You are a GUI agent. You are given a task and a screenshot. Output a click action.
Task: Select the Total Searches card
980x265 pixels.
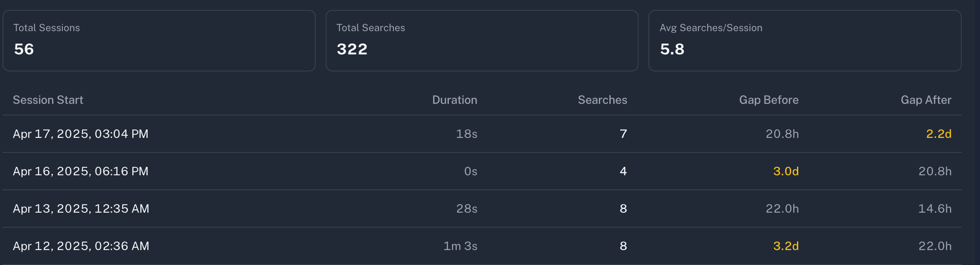point(482,41)
